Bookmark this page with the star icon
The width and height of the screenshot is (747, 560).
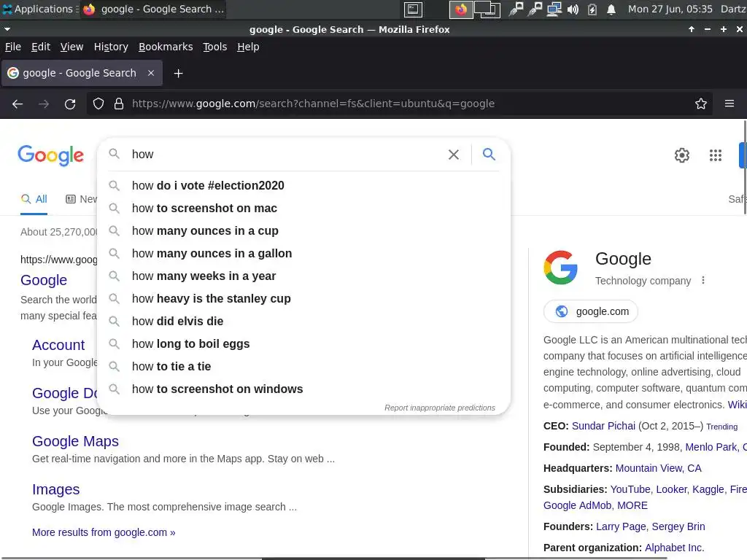click(701, 104)
